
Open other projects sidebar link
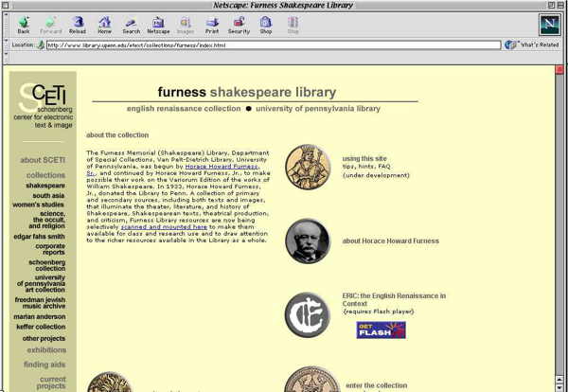(x=44, y=338)
